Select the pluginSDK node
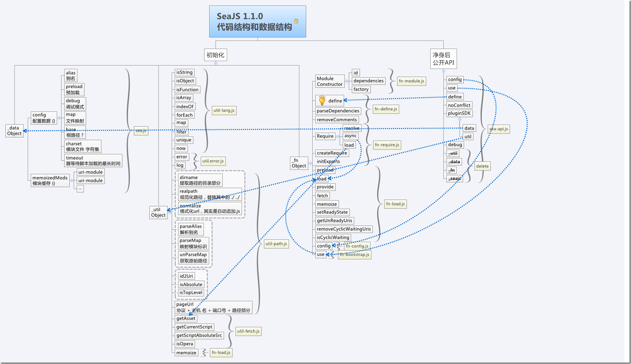This screenshot has height=364, width=631. 459,113
